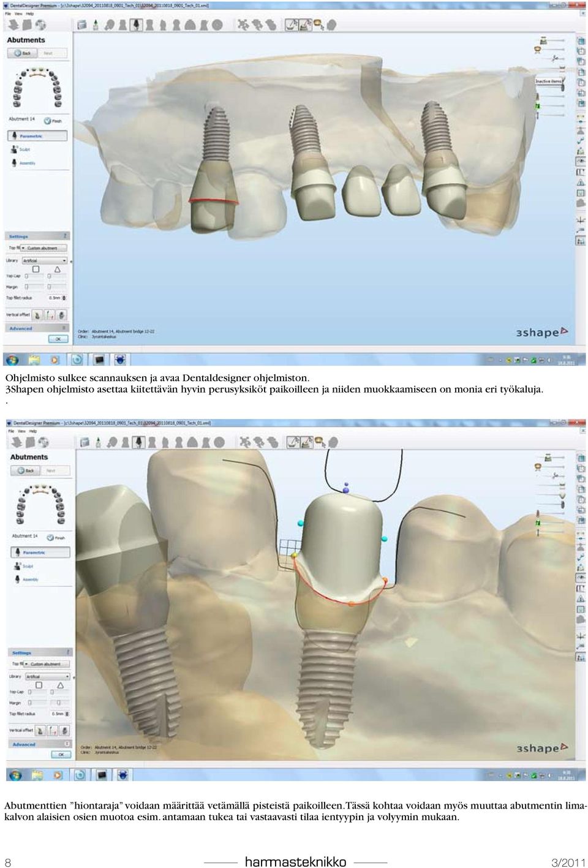
Task: Open the Help menu in the upper screenshot
Action: (29, 13)
